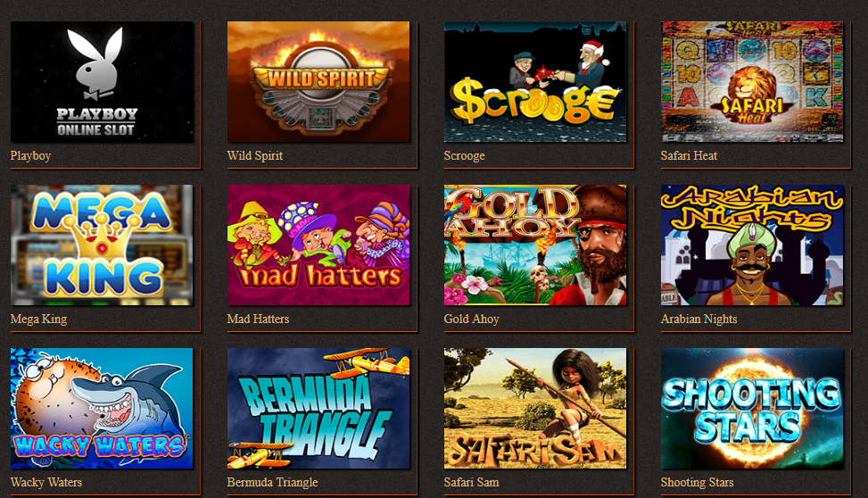Click the Playboy text link
Viewport: 868px width, 498px height.
(x=30, y=155)
